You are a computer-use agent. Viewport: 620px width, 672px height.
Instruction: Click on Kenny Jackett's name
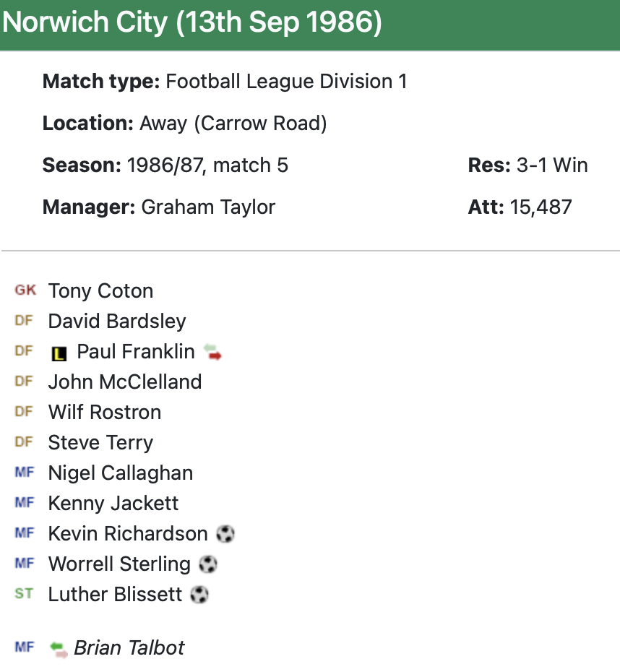click(113, 504)
